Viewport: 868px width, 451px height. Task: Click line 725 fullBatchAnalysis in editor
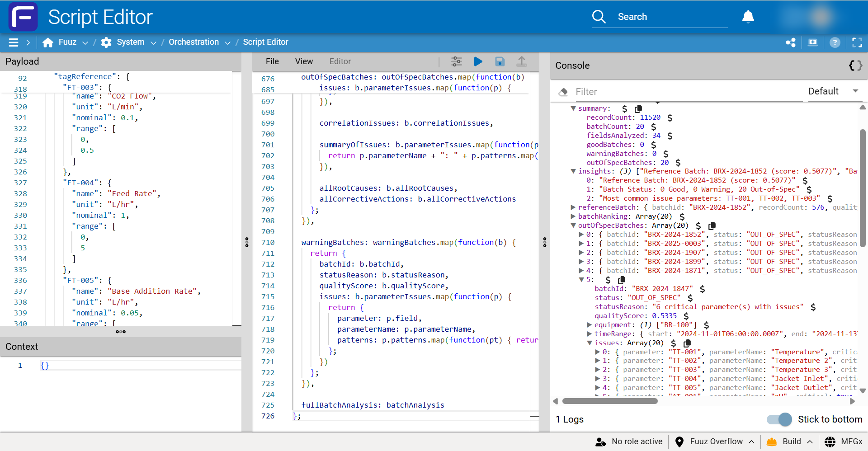[x=373, y=405]
